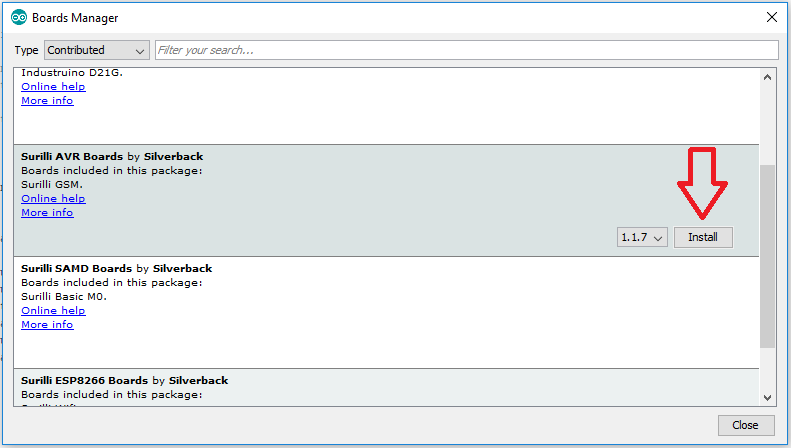Open More info for Surilli SAMD Boards
Image resolution: width=791 pixels, height=448 pixels.
(47, 325)
